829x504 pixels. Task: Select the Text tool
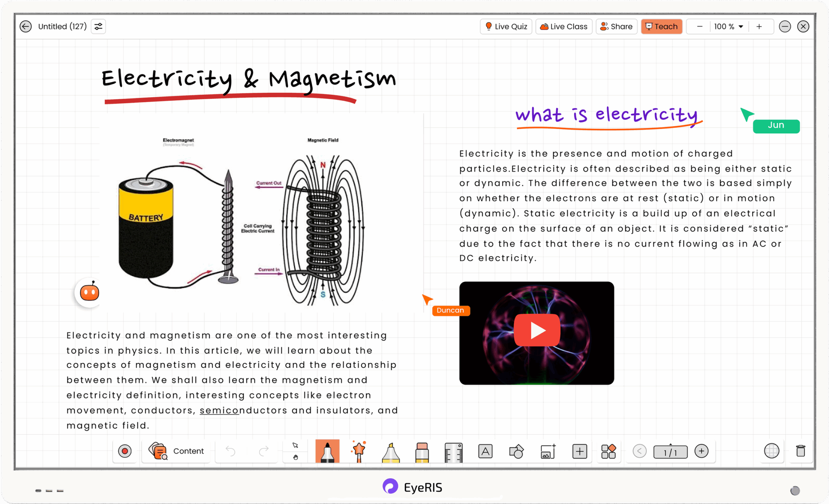pos(485,451)
